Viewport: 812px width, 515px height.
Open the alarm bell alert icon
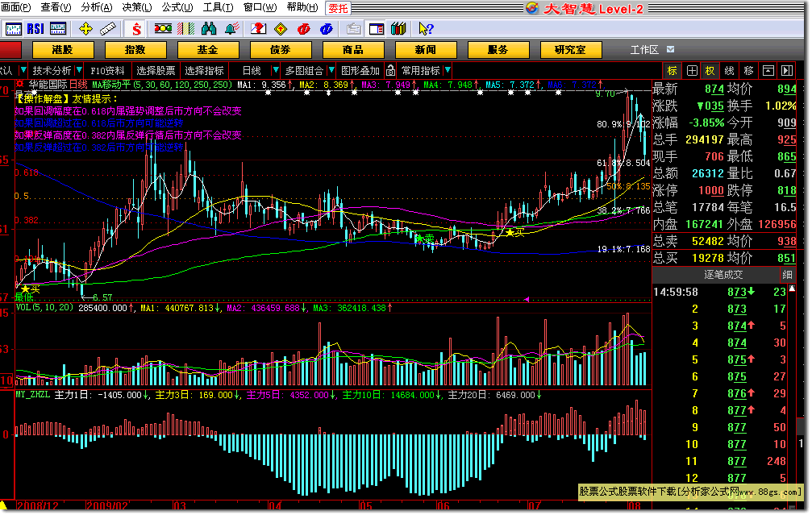tap(231, 29)
